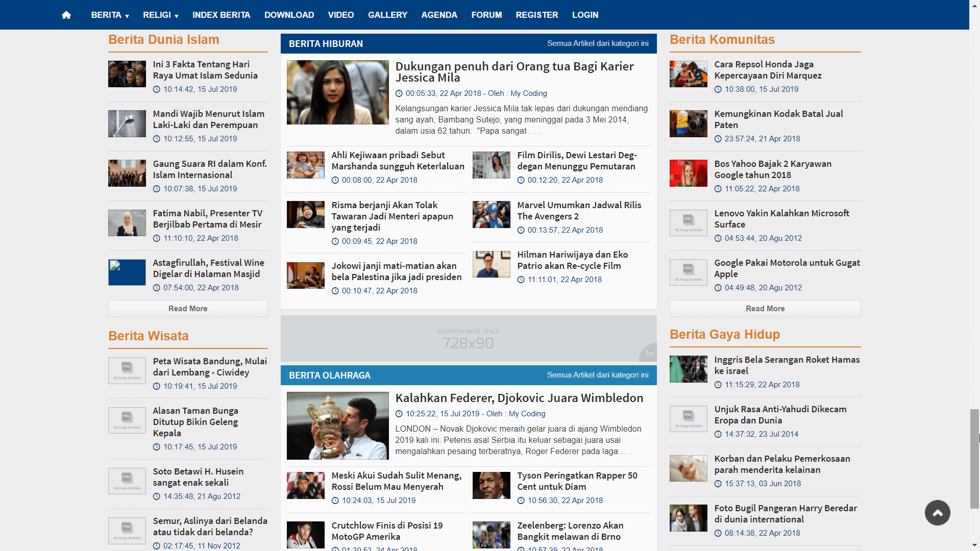Open Fatima Nabil Presenter TV article
This screenshot has width=980, height=551.
(x=207, y=219)
